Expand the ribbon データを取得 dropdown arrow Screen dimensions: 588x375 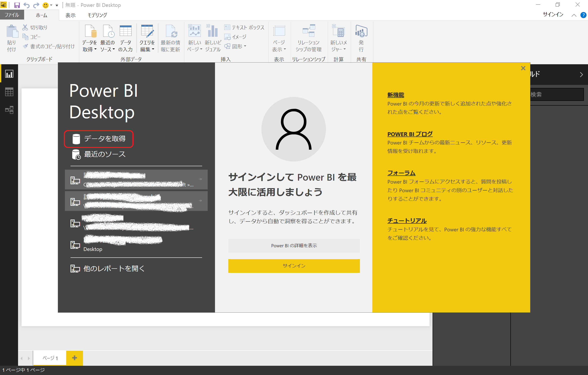point(95,49)
